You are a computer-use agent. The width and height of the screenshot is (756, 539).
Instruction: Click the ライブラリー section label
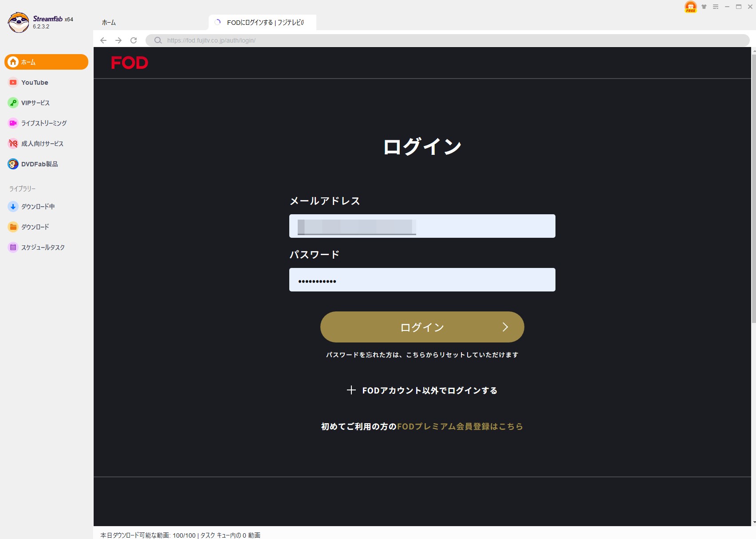[23, 189]
